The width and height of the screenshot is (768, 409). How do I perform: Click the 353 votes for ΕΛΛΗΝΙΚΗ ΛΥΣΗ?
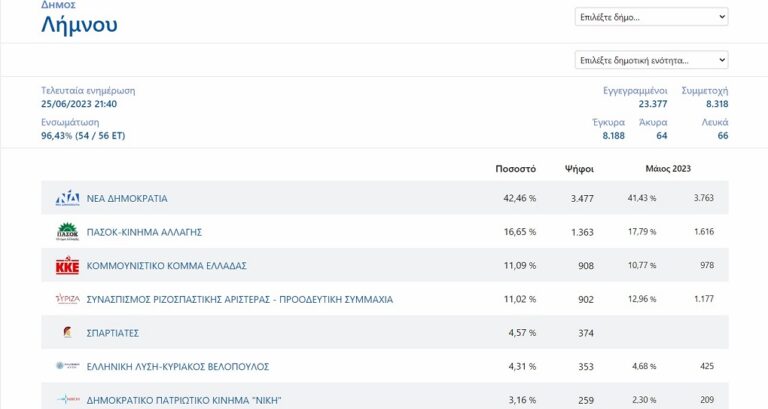click(586, 366)
